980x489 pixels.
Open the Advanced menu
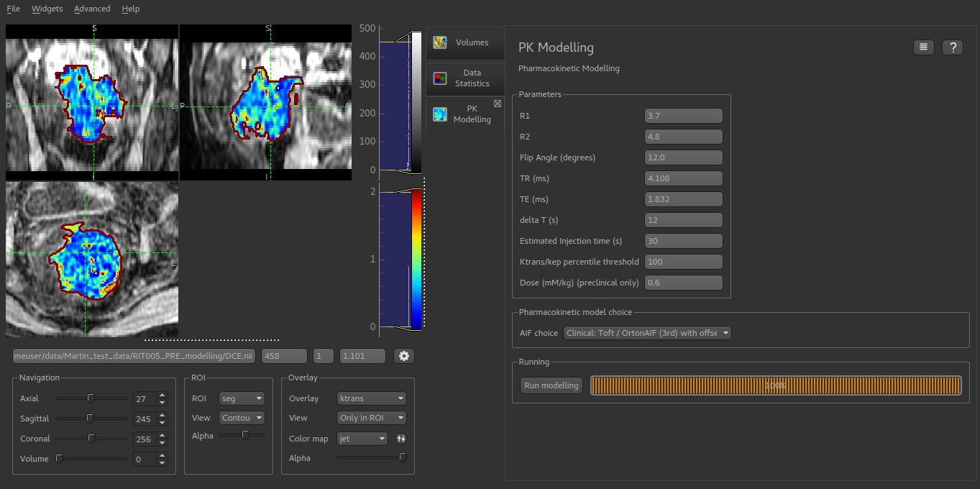[x=92, y=9]
